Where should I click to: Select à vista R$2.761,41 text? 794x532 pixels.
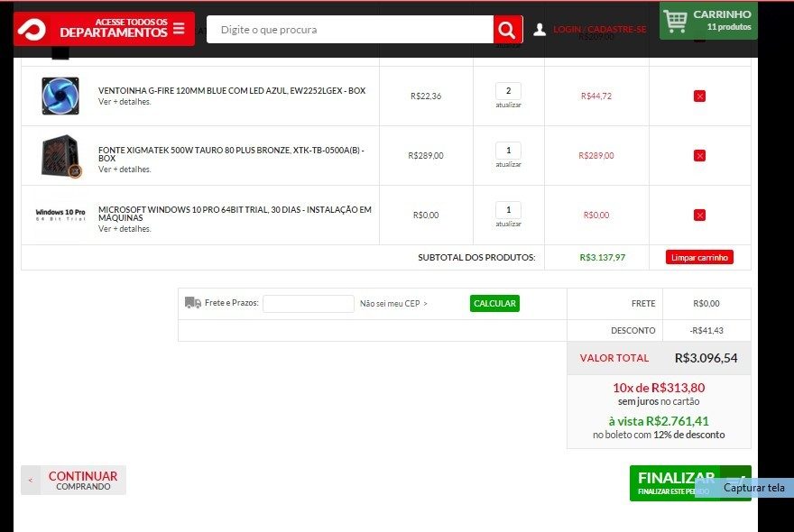[659, 421]
